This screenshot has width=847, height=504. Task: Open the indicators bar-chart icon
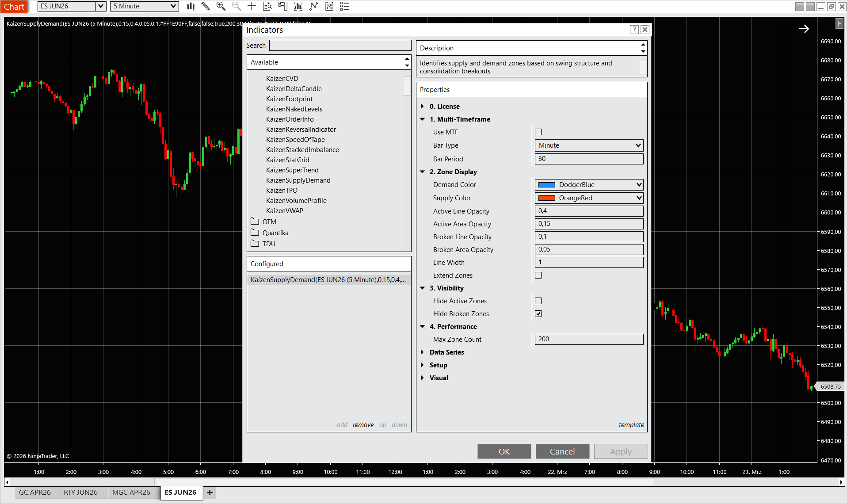coord(298,6)
